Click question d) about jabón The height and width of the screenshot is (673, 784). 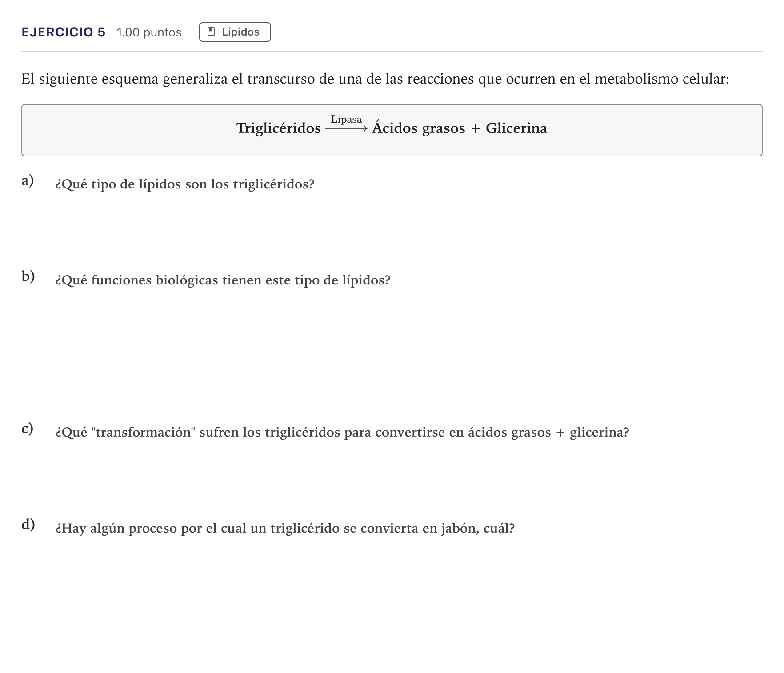(285, 528)
